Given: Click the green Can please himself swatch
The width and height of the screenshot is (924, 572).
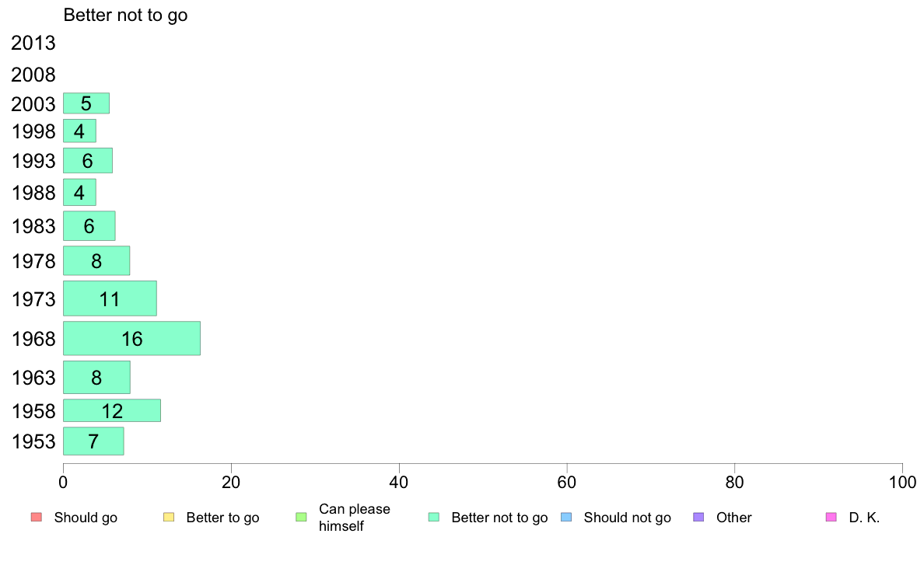Looking at the screenshot, I should [301, 518].
